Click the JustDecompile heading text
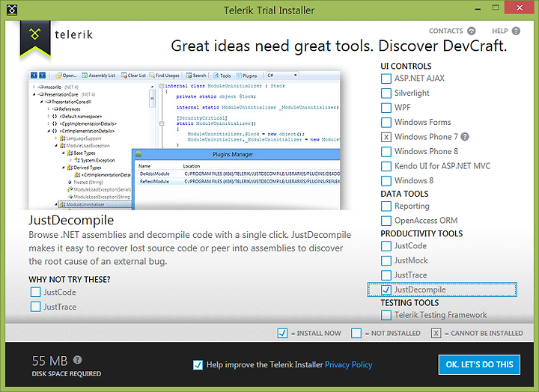Image resolution: width=539 pixels, height=392 pixels. point(71,220)
